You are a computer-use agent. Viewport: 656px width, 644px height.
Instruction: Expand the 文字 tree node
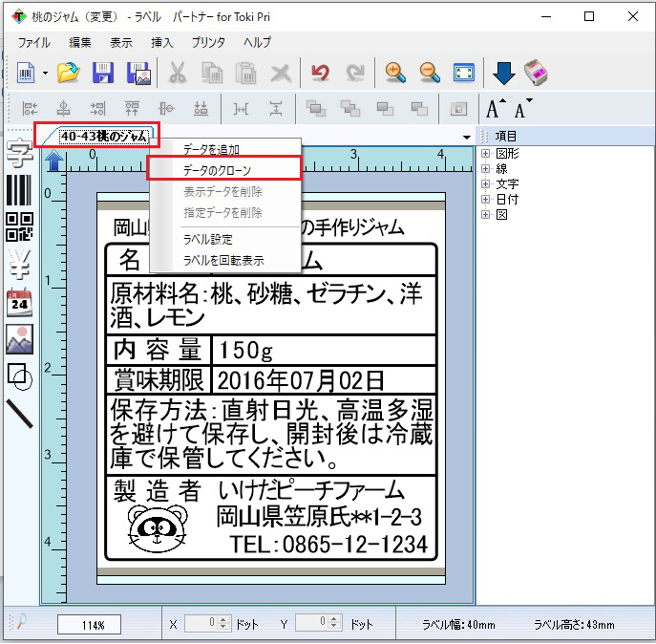(x=485, y=183)
